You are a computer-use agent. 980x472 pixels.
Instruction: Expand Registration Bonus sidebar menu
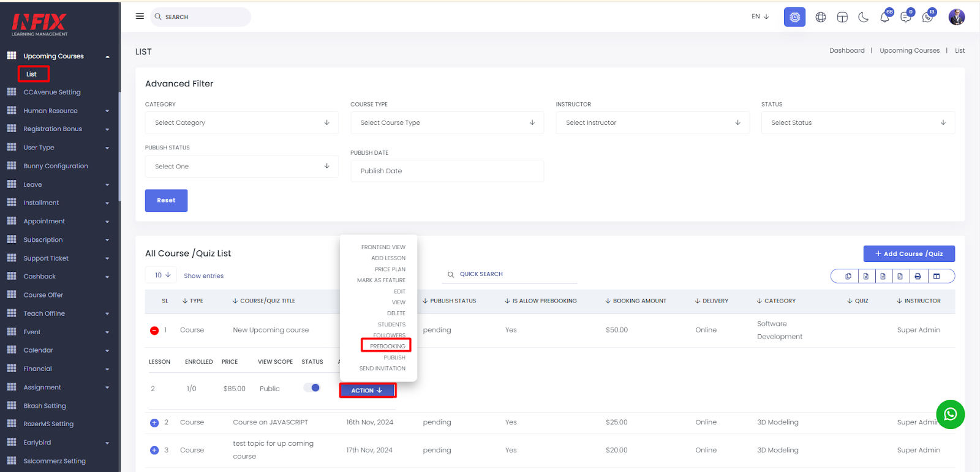[59, 129]
